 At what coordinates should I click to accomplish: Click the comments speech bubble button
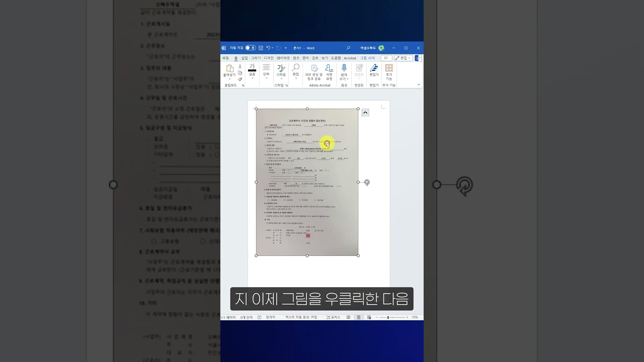(386, 58)
